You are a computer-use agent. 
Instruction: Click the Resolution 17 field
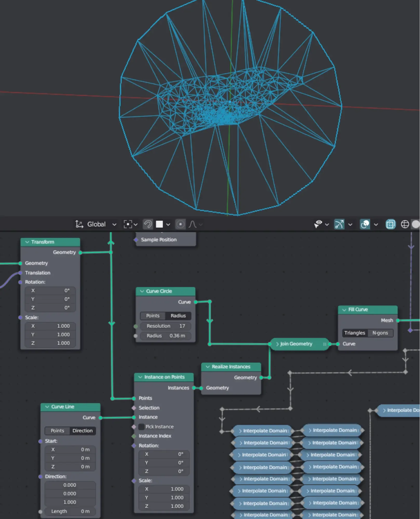(x=166, y=326)
